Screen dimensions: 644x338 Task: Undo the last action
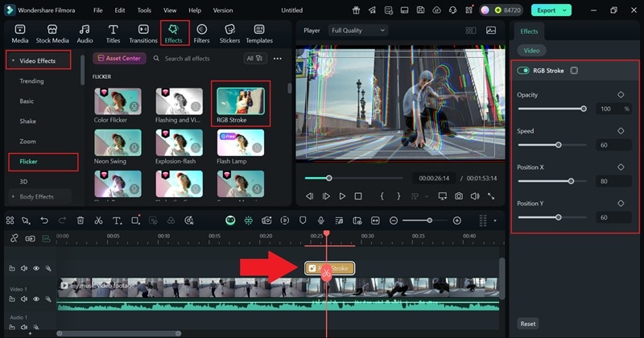44,221
